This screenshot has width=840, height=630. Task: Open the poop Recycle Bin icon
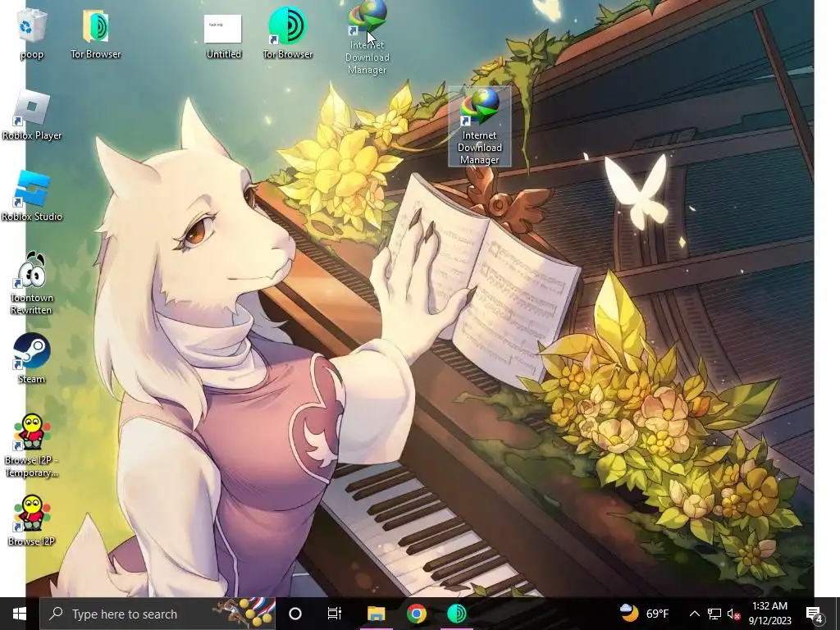tap(32, 33)
